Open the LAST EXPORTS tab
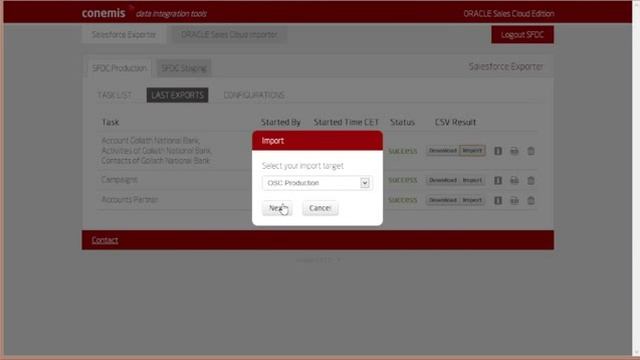 click(178, 95)
